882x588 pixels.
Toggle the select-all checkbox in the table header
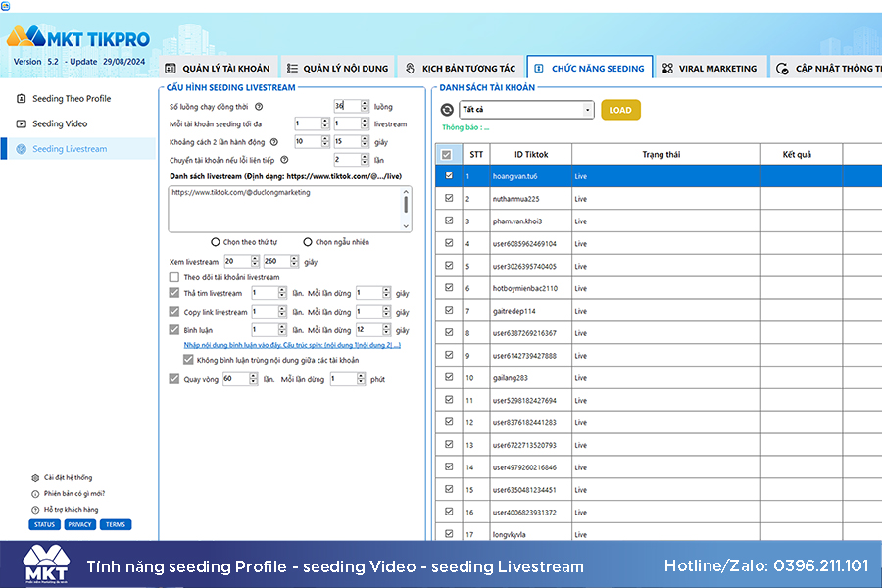pos(447,154)
